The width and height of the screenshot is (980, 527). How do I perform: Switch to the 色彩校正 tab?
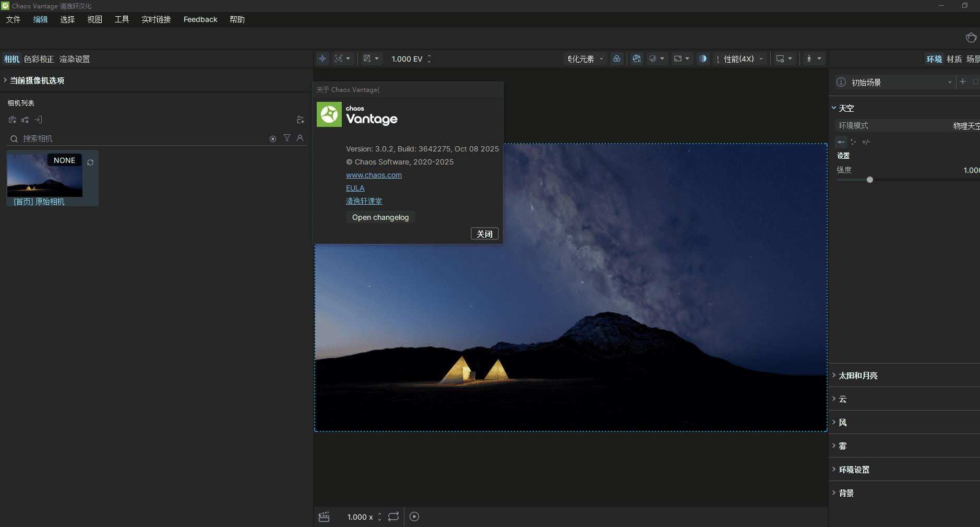pyautogui.click(x=39, y=59)
